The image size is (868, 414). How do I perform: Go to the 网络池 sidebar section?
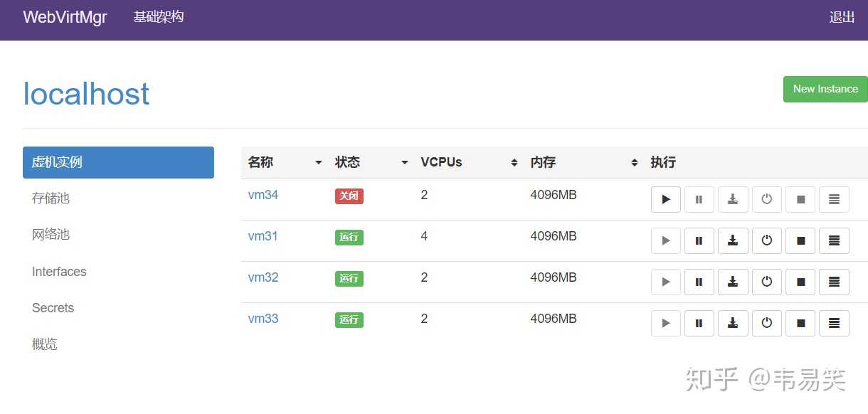(x=51, y=235)
